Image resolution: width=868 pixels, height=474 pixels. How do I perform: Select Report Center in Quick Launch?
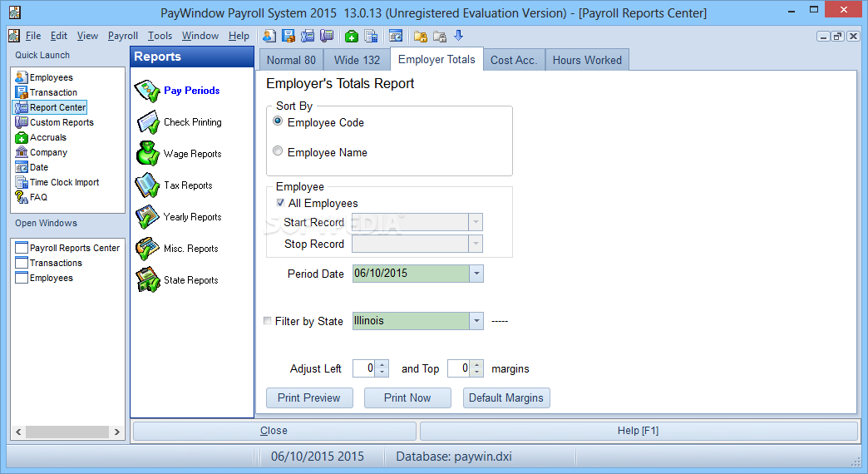point(51,107)
